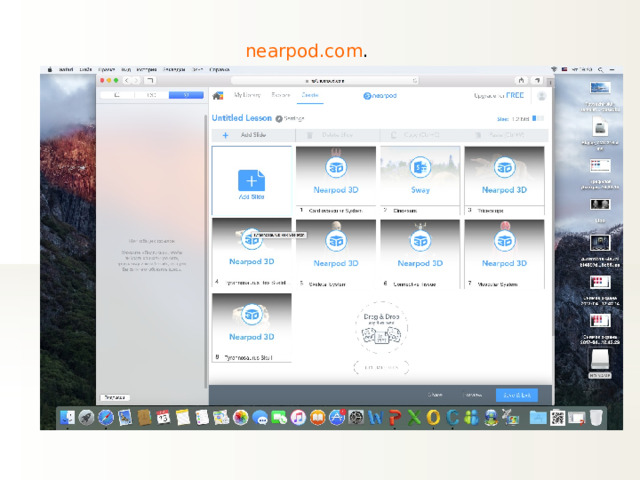Open Messages from the Dock
The image size is (640, 480).
coord(260,418)
